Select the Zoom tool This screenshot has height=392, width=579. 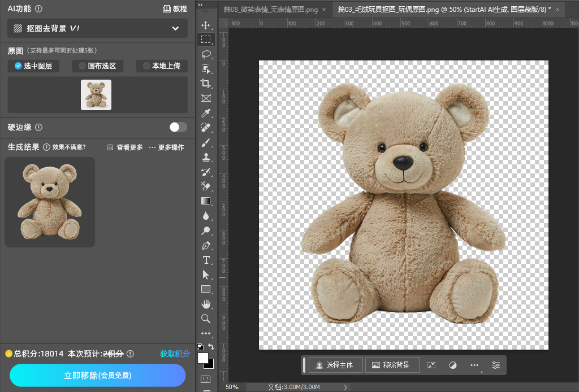[206, 319]
